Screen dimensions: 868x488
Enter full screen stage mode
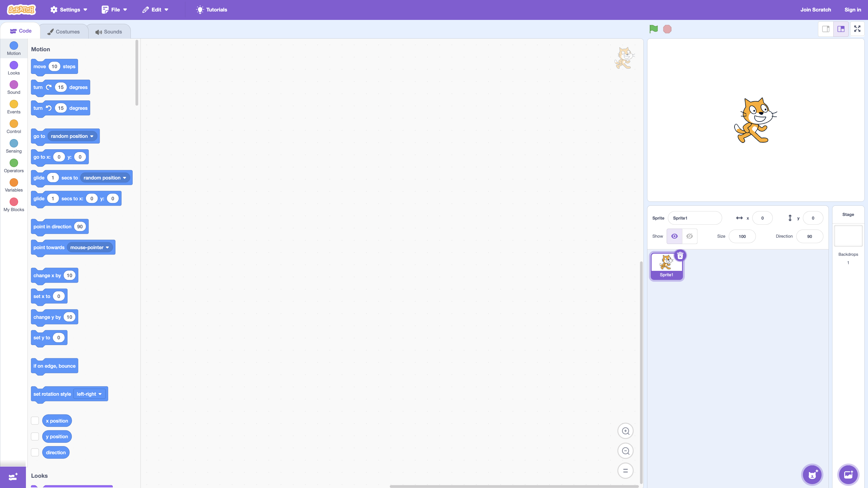coord(857,29)
